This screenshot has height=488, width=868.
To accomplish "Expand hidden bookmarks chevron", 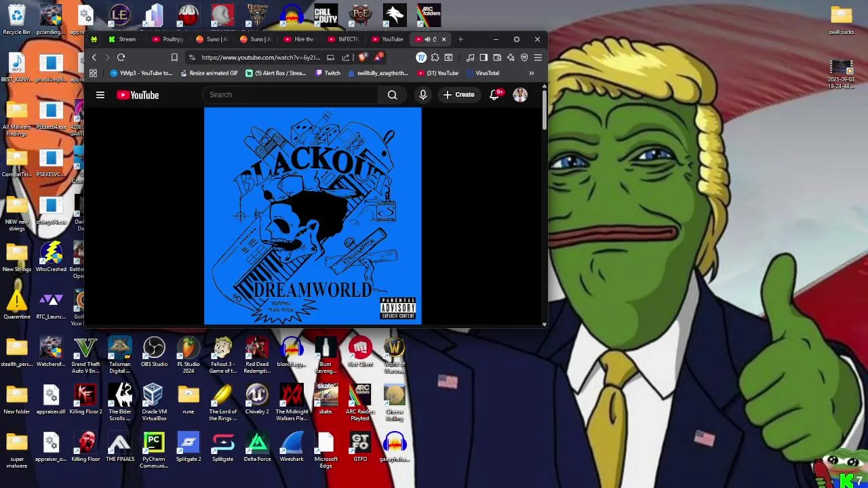I will tap(532, 73).
